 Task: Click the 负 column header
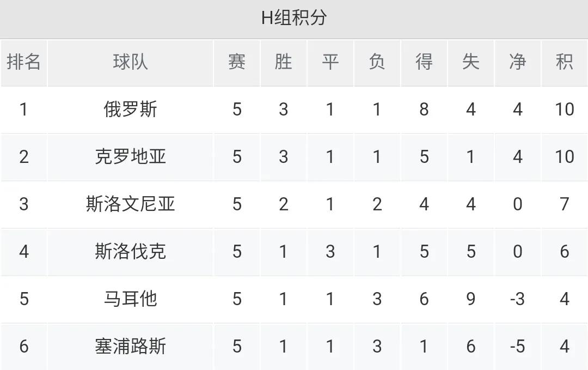377,62
